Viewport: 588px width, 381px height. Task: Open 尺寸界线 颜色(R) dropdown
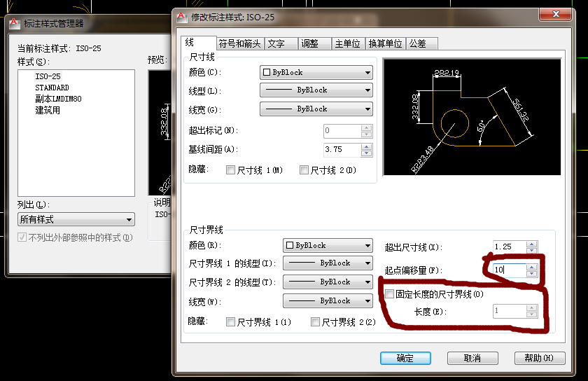(x=328, y=246)
